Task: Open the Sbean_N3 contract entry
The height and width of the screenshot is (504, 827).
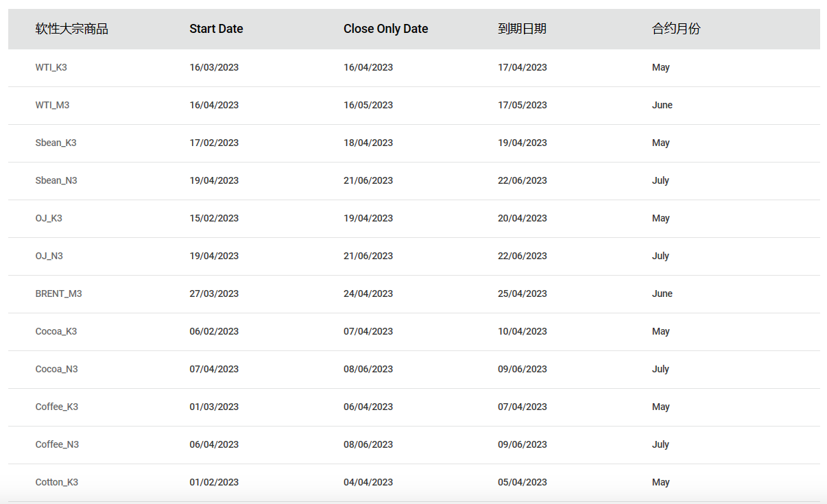Action: tap(56, 180)
